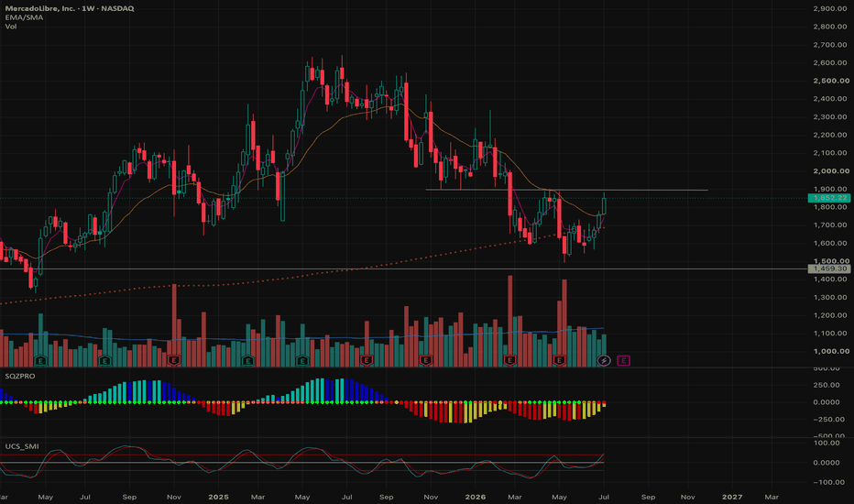Select the 1,459.30 horizontal line price label

click(829, 268)
